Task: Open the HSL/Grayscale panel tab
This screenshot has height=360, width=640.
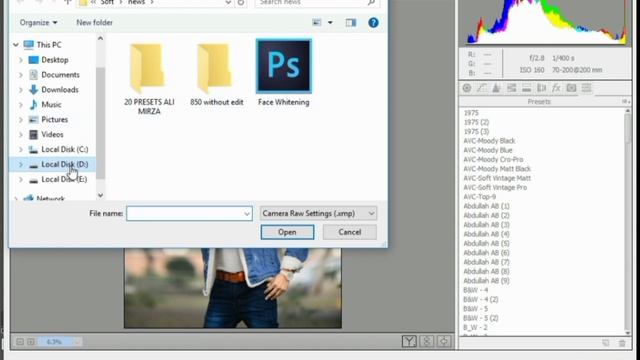Action: (511, 88)
